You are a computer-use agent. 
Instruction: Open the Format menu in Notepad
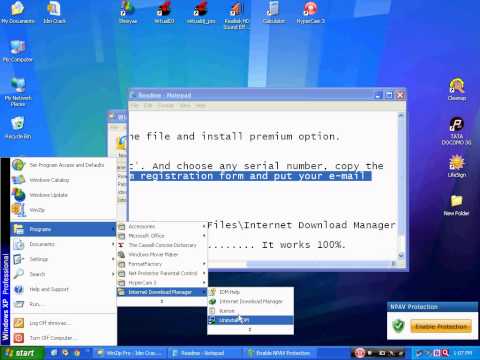coord(166,106)
